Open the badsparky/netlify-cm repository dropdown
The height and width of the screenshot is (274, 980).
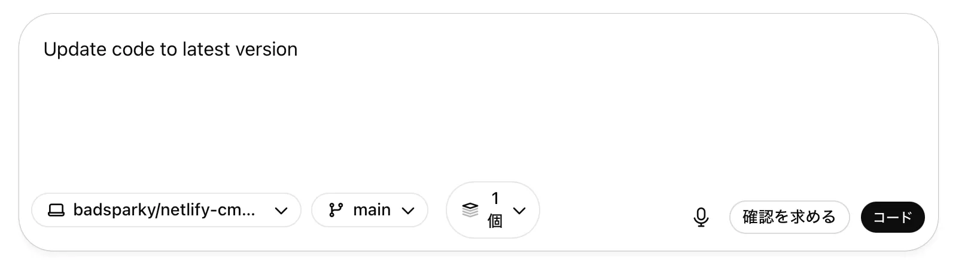click(166, 210)
